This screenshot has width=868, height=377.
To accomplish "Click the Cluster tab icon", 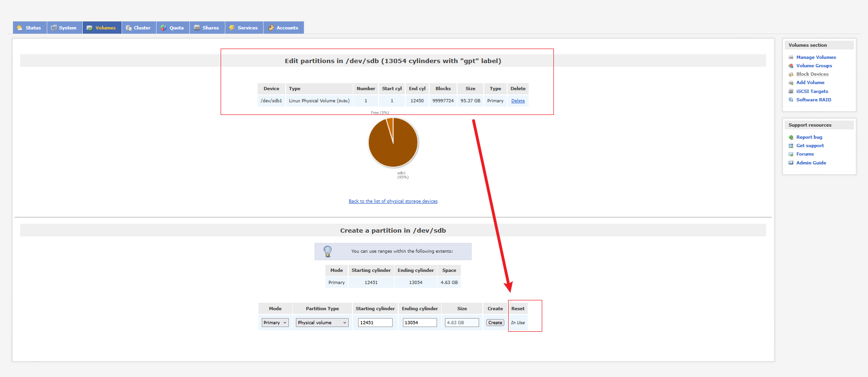I will click(x=129, y=28).
